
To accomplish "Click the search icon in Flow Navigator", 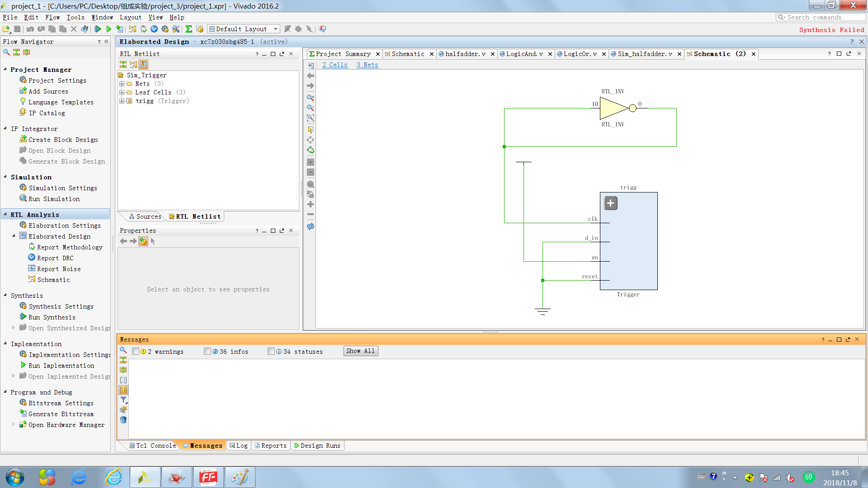I will tap(6, 52).
